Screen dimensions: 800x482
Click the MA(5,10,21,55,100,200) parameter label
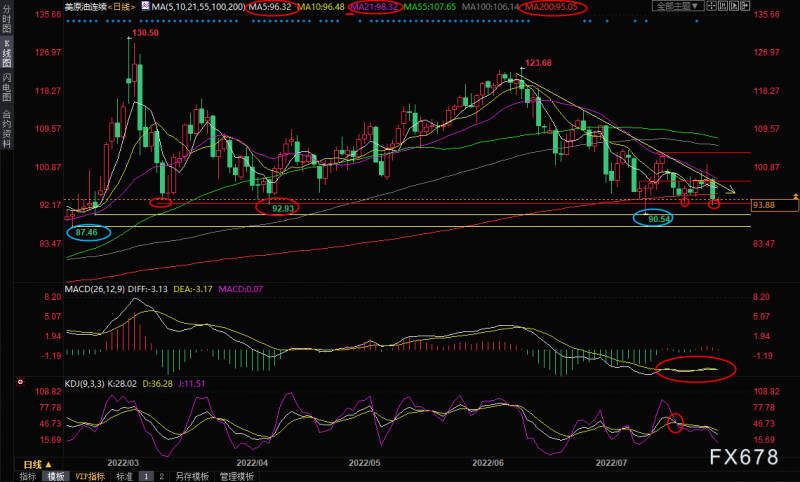198,7
